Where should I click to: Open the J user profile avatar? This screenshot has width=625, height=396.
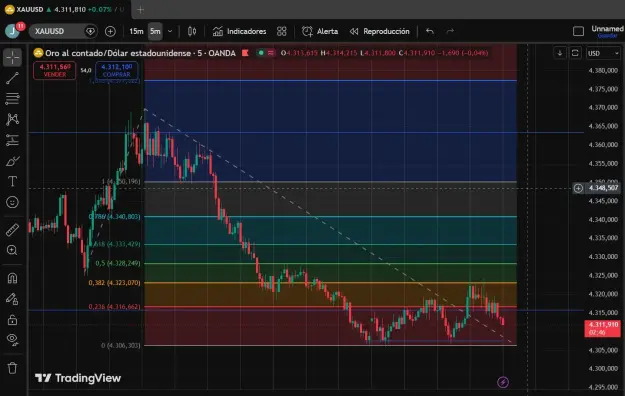[x=13, y=31]
